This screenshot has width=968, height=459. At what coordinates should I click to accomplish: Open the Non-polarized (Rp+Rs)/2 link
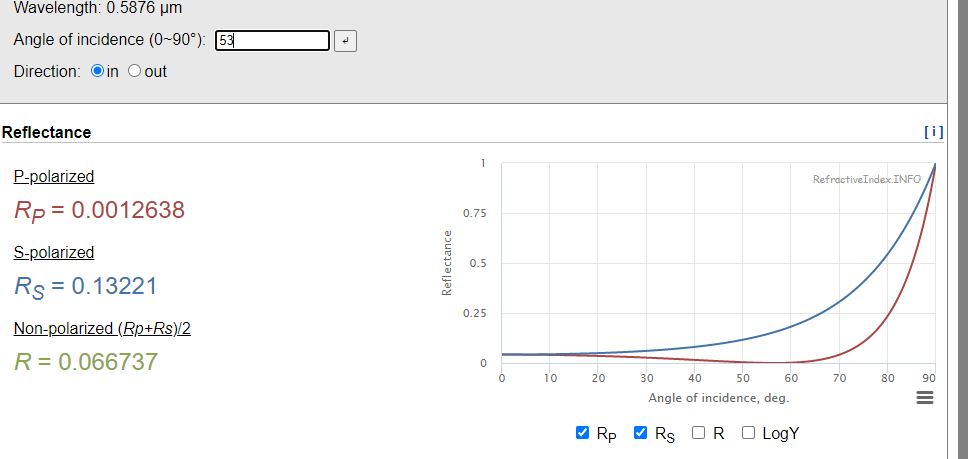tap(102, 328)
